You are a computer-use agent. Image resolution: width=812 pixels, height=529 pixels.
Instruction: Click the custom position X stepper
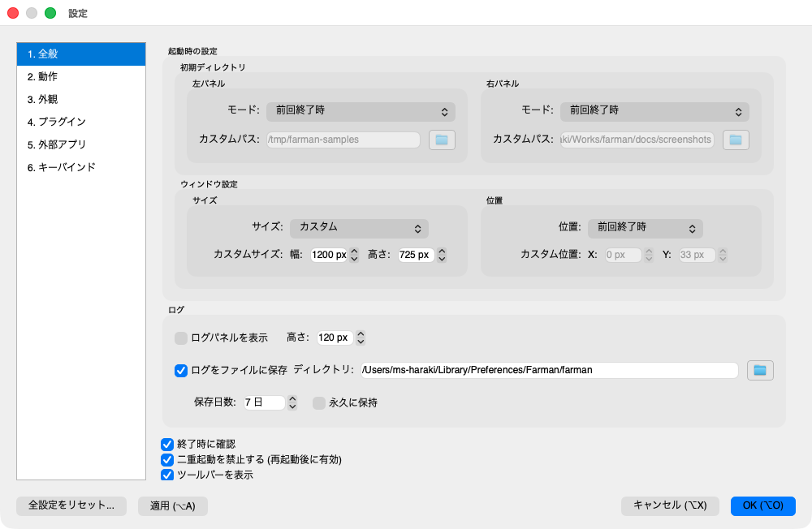click(x=649, y=255)
